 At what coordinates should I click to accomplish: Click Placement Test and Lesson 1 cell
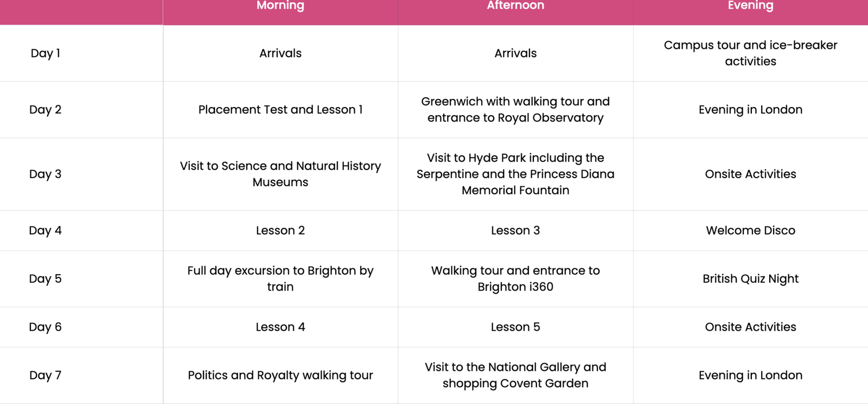click(280, 110)
